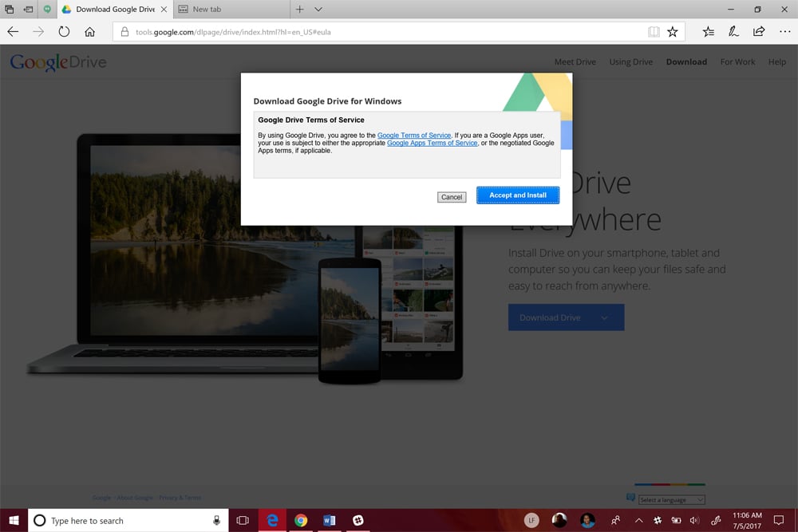Click the Download Drive blue button
Screen dimensions: 798x532
click(x=566, y=317)
